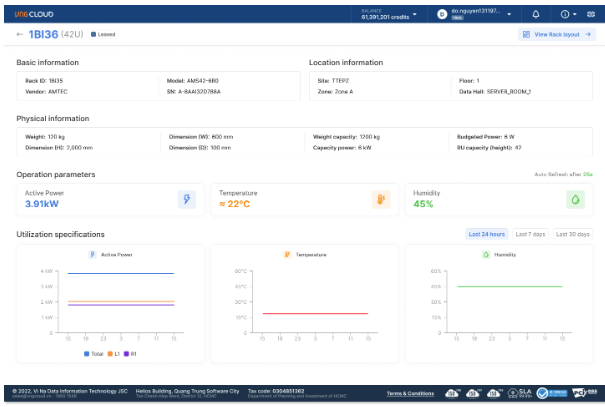Click the Leased status color indicator
Screen dimensions: 605x407
(x=93, y=34)
